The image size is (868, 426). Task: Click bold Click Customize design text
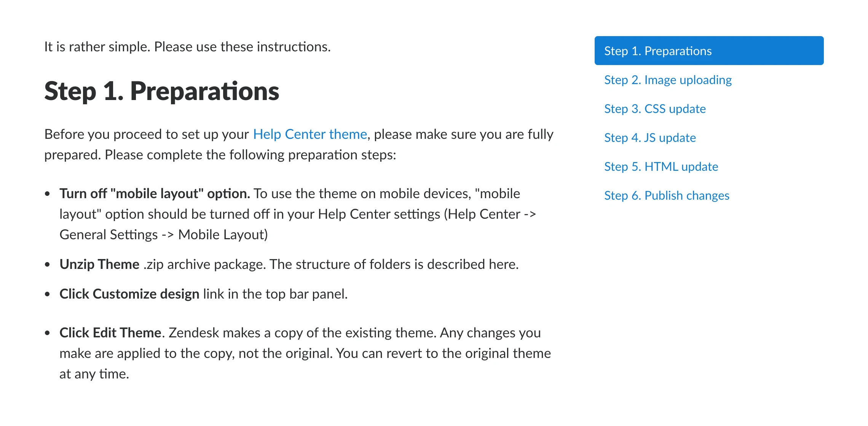129,294
